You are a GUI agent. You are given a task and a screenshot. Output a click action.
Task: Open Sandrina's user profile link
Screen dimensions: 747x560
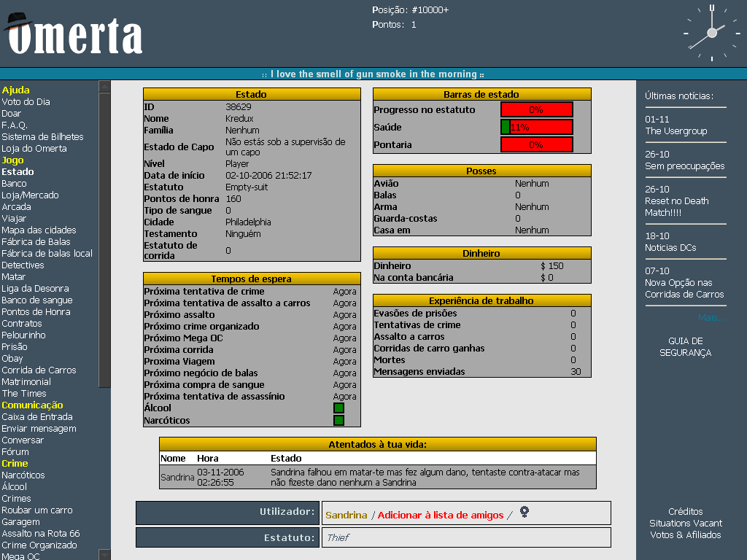tap(346, 516)
